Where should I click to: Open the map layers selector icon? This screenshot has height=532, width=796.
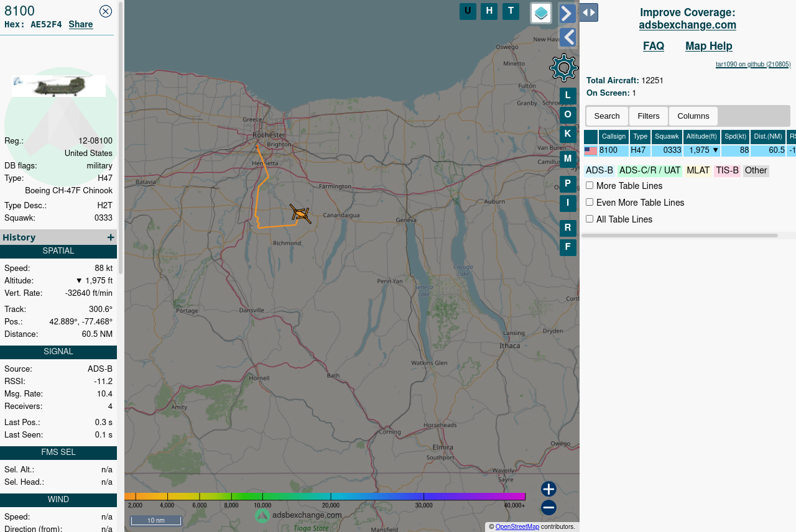point(541,13)
